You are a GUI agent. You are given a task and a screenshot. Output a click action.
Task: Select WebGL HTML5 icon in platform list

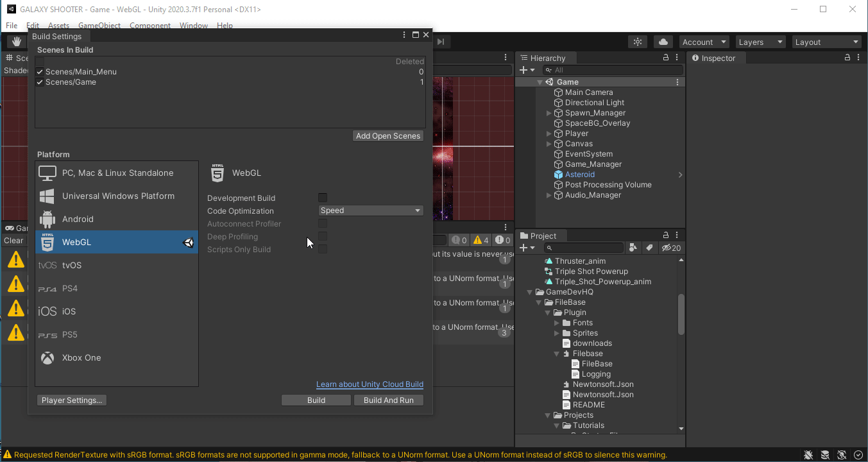47,242
